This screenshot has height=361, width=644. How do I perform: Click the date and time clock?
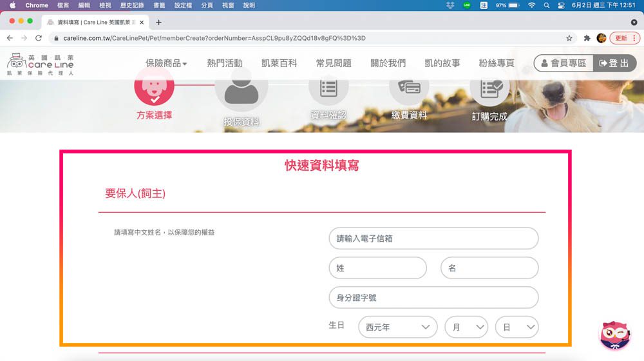pyautogui.click(x=603, y=5)
